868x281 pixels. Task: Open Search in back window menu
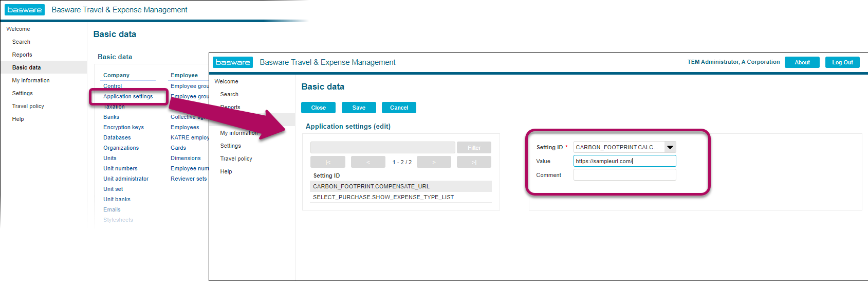(x=21, y=42)
